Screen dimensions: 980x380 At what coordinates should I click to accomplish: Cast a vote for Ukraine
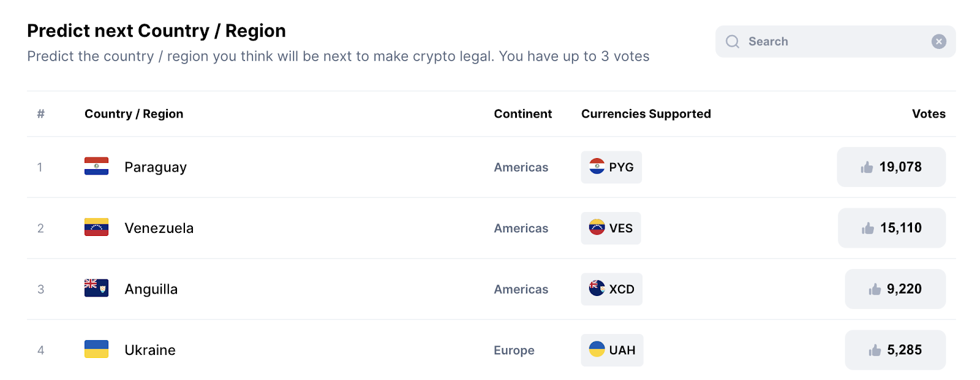coord(895,350)
